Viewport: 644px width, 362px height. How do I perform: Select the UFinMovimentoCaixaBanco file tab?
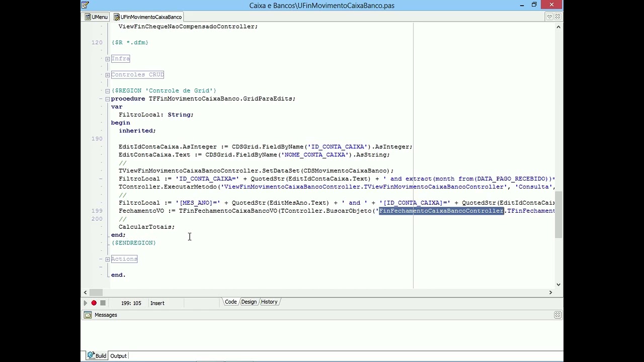pyautogui.click(x=148, y=17)
